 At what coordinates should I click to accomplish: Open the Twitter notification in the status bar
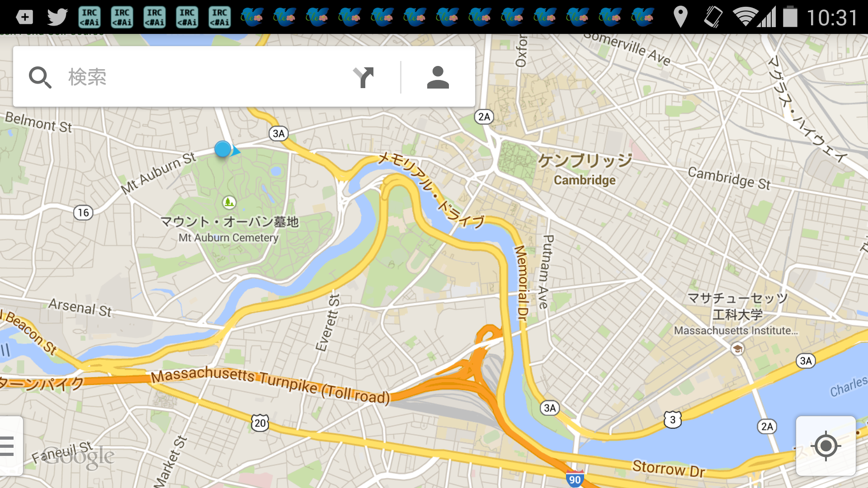point(57,17)
